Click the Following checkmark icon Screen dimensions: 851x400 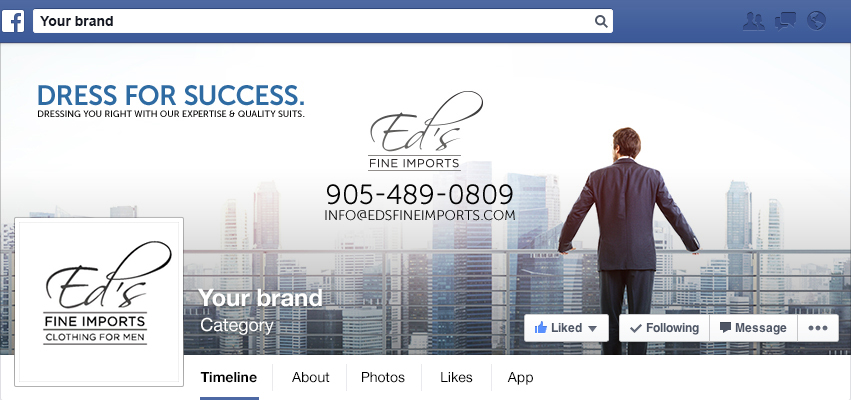click(x=636, y=328)
